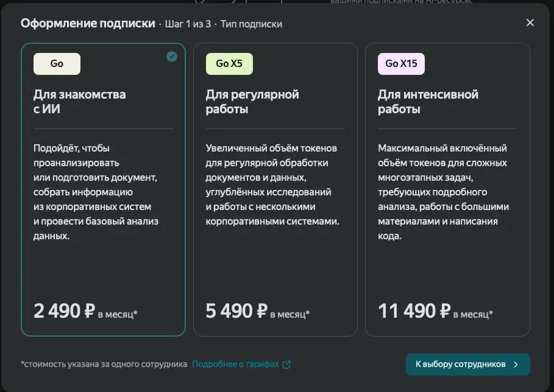Click the chevron arrow in the "К выбору сотрудников" button
Screen dimensions: 554x392
pos(516,365)
